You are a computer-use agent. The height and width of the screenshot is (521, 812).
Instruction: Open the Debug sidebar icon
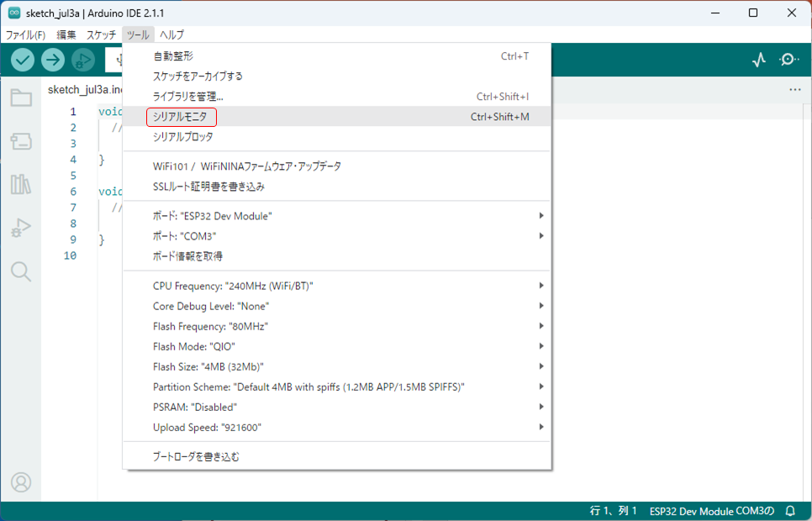coord(21,228)
